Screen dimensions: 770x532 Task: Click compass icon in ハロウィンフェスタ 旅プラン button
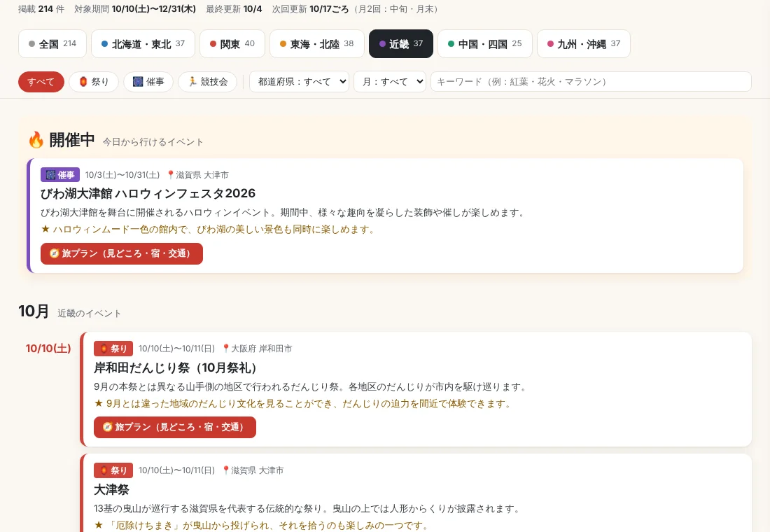pos(54,253)
